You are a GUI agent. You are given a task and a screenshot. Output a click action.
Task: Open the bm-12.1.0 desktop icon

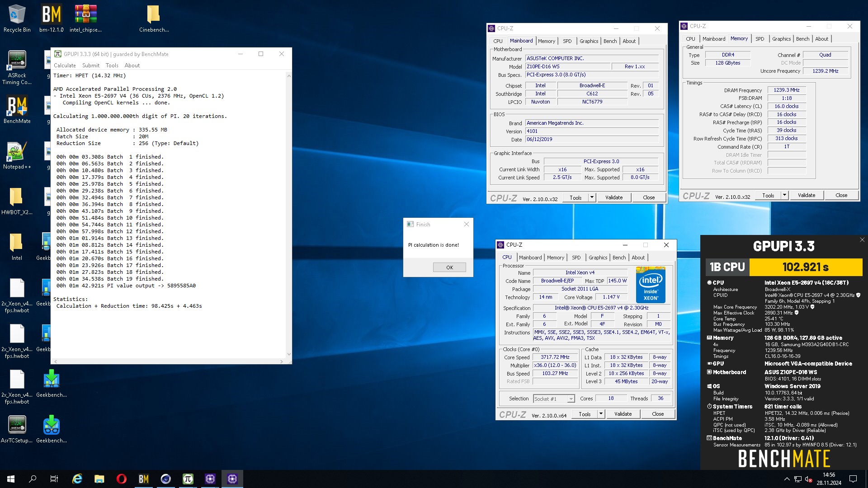coord(51,19)
